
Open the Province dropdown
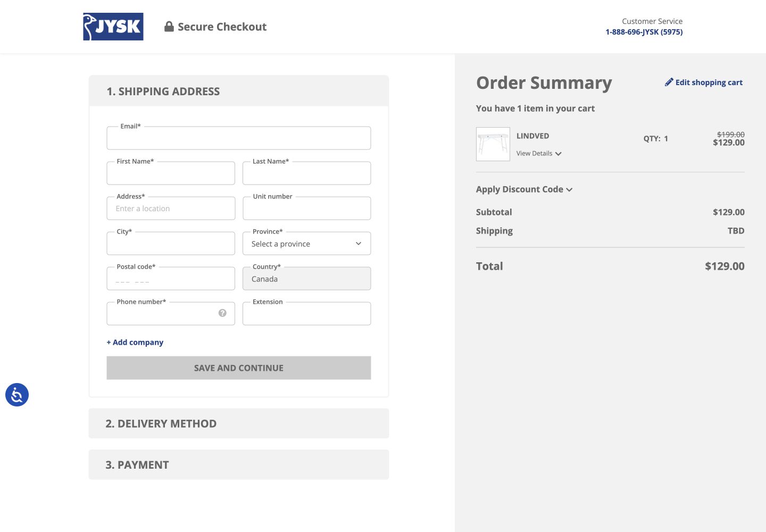[307, 244]
